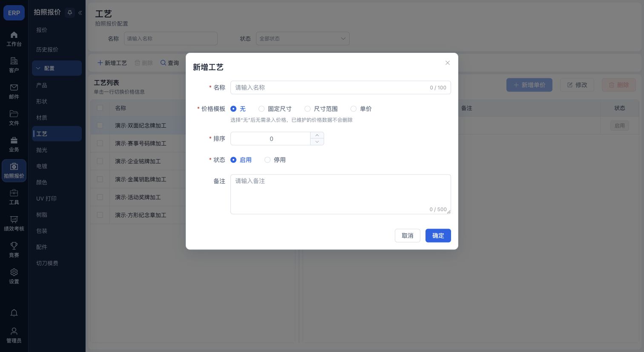Open the 业务 business briefcase icon
Screen dimensions: 644x352
point(14,144)
